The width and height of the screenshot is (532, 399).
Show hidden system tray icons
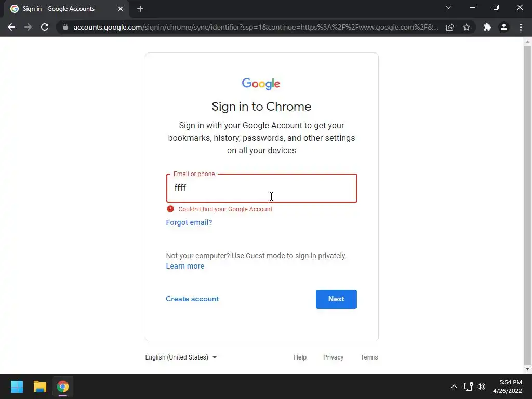pos(454,387)
